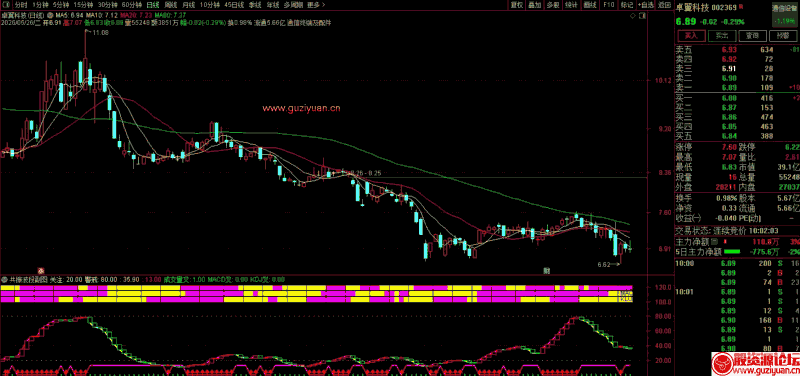The height and width of the screenshot is (376, 800).
Task: Select the 60分钟 period tab
Action: coord(131,5)
